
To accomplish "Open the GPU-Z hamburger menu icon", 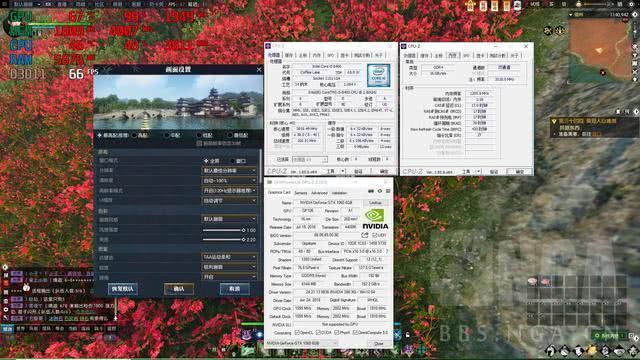I will (388, 191).
